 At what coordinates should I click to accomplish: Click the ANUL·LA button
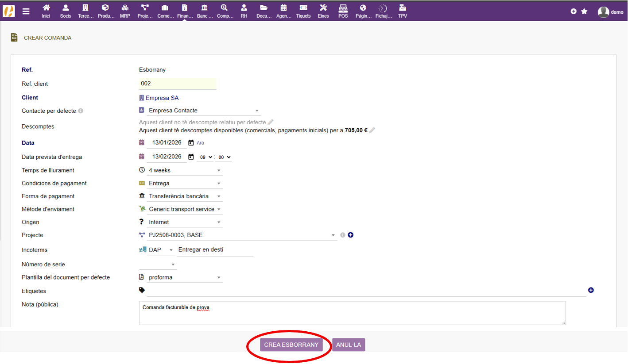[x=349, y=345]
